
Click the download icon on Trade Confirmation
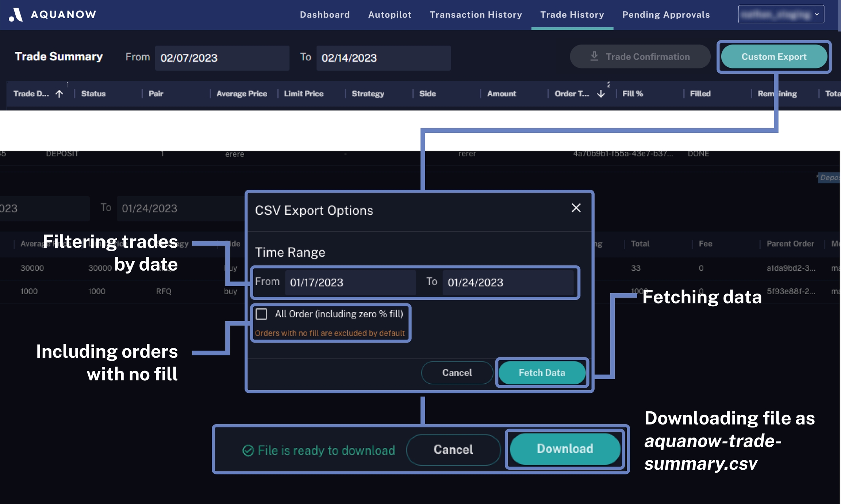(594, 56)
